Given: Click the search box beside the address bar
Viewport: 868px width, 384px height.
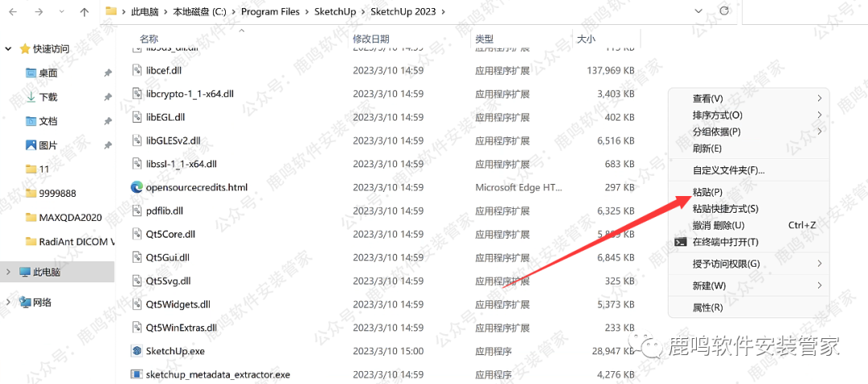Looking at the screenshot, I should [x=805, y=11].
